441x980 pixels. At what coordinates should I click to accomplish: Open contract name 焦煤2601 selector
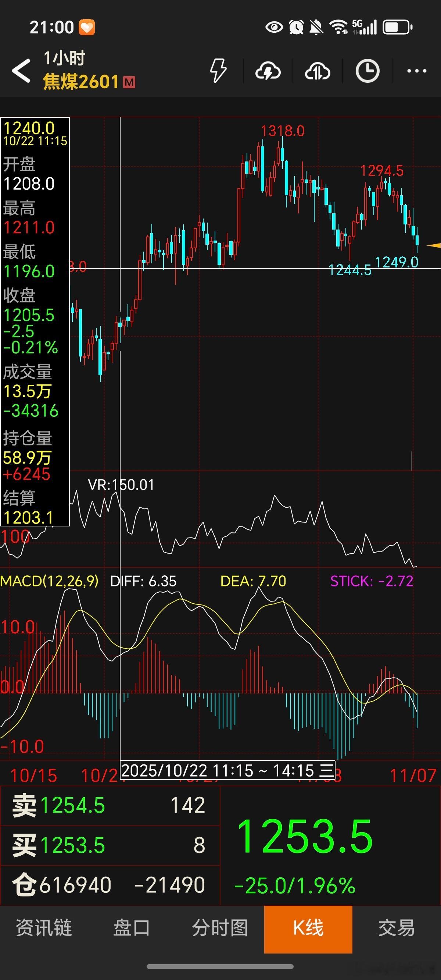[81, 82]
